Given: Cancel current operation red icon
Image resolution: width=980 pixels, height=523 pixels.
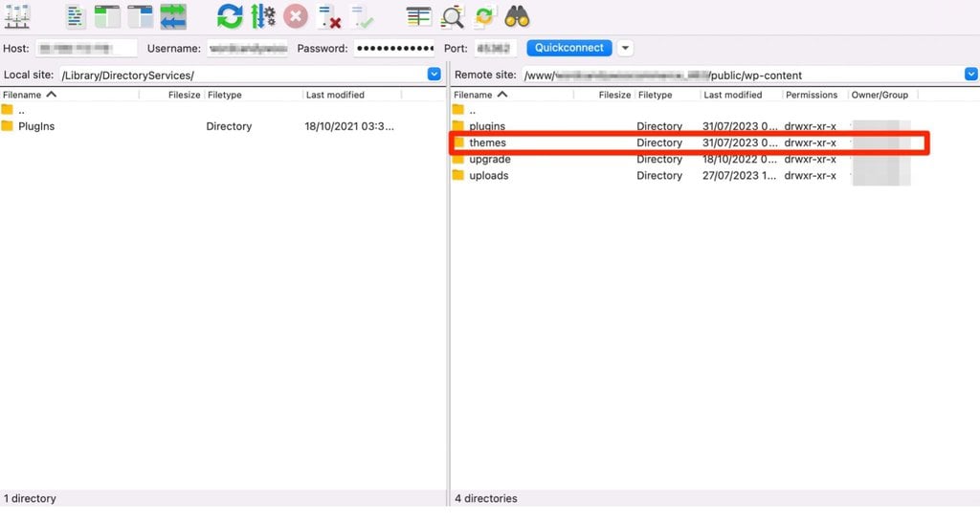Looking at the screenshot, I should click(296, 16).
